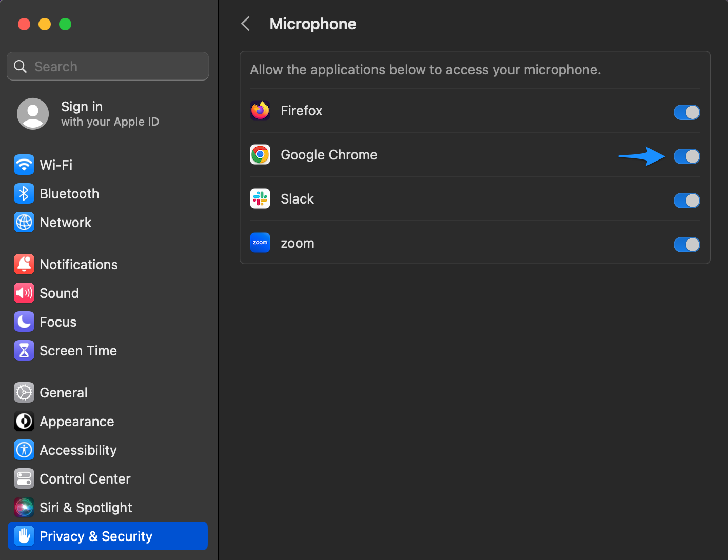The image size is (728, 560).
Task: Click the General gear icon
Action: tap(24, 392)
